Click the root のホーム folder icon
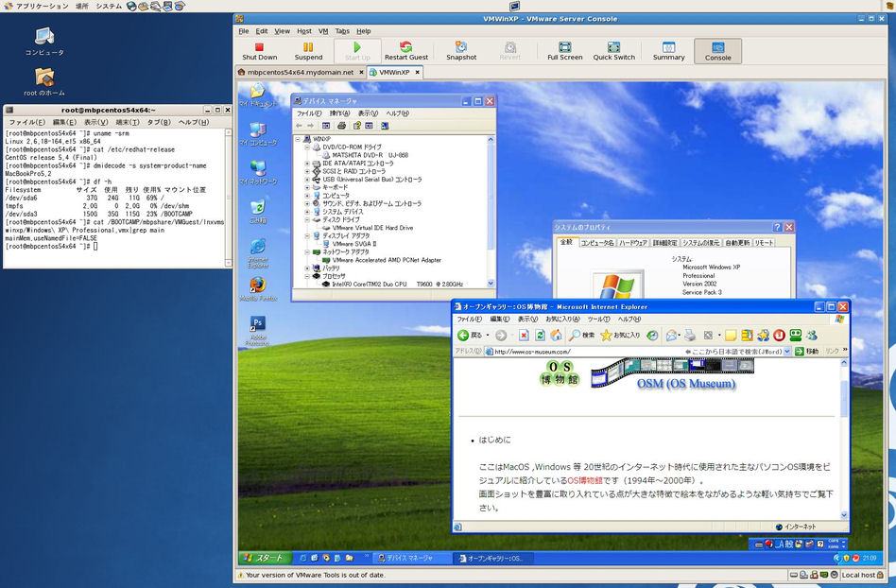Viewport: 896px width, 588px height. coord(44,81)
